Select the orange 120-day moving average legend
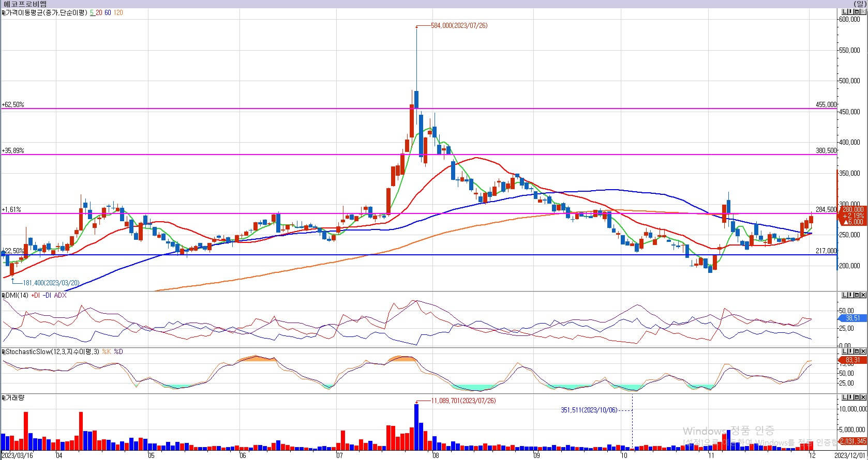 (118, 12)
